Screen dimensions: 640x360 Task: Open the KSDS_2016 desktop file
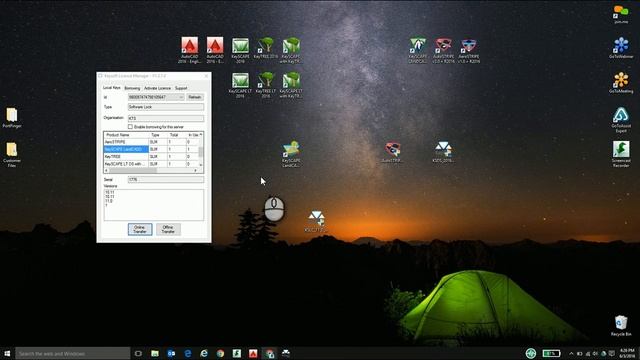point(443,152)
